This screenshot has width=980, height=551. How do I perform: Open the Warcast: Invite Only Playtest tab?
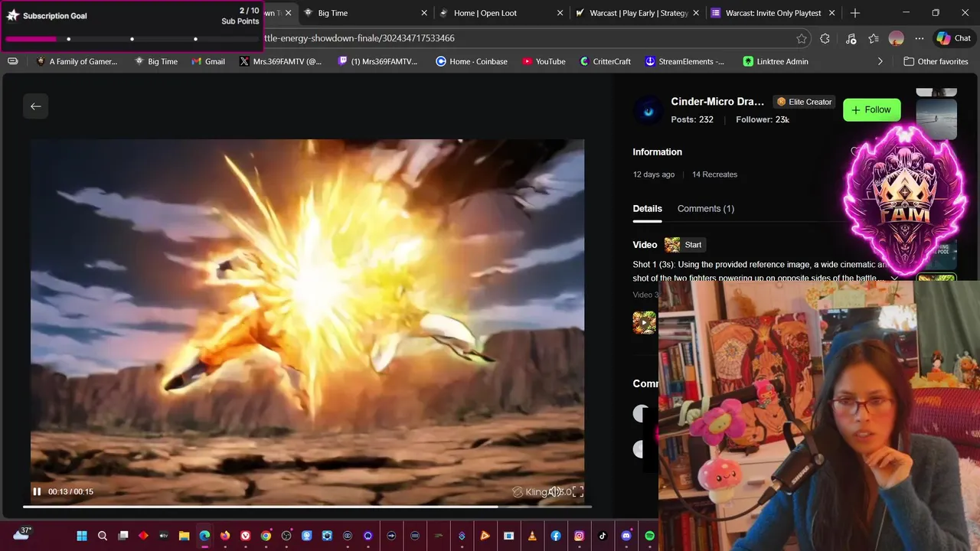773,13
